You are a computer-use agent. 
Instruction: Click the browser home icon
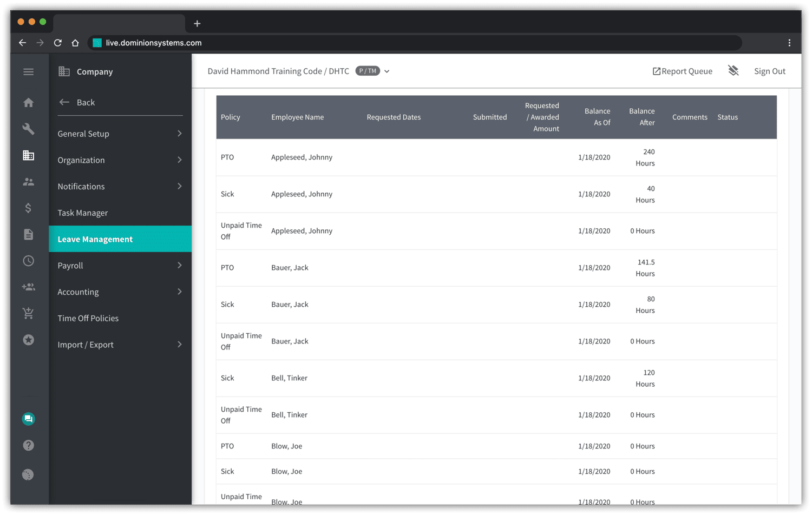75,43
